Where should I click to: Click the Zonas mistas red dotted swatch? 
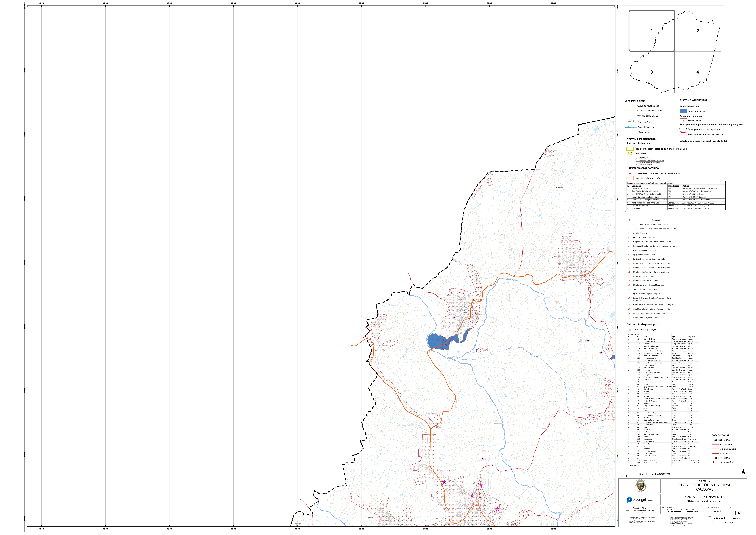click(x=683, y=120)
